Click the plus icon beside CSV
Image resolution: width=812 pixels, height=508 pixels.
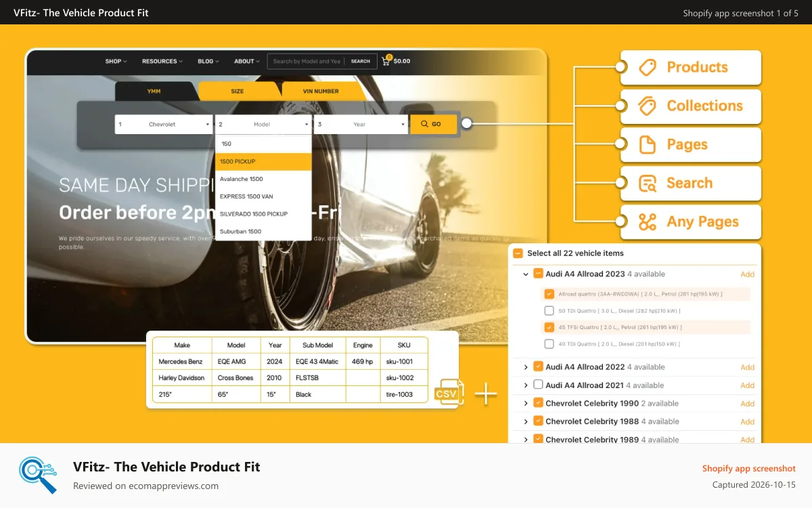(x=486, y=394)
